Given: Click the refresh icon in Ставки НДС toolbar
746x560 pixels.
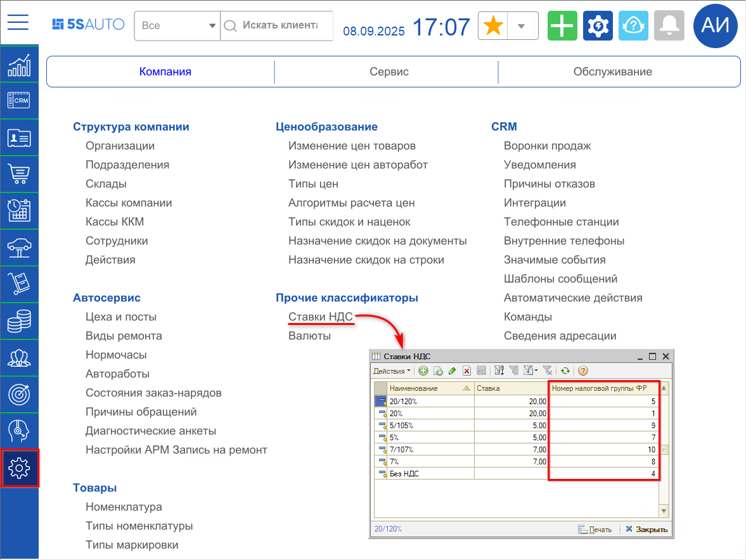Looking at the screenshot, I should click(565, 371).
